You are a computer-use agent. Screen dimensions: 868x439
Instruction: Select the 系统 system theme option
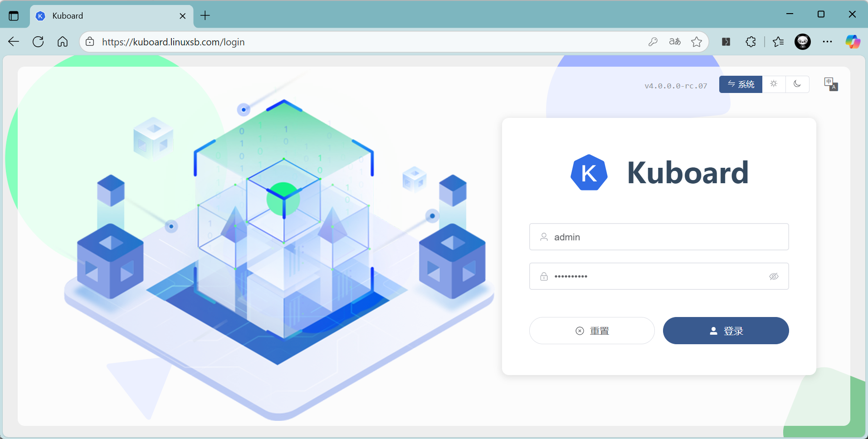tap(741, 84)
